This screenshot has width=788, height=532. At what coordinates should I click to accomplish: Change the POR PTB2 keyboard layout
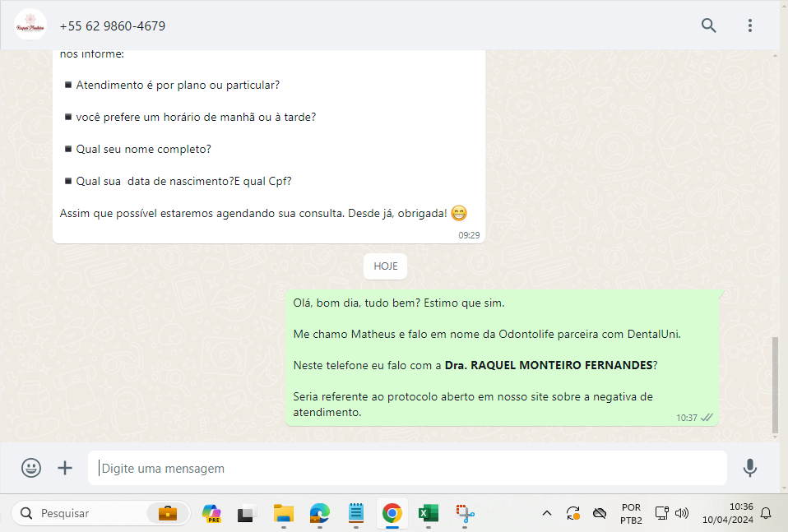coord(631,513)
